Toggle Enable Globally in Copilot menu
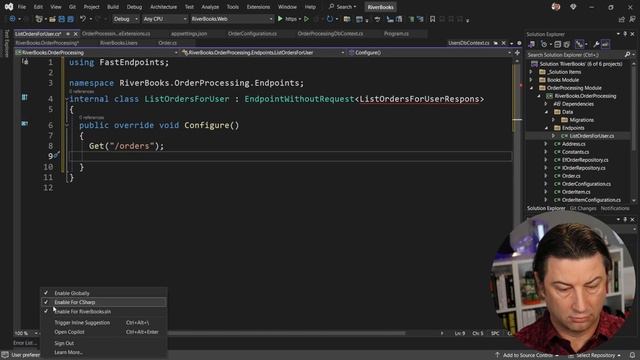The image size is (640, 360). tap(104, 293)
